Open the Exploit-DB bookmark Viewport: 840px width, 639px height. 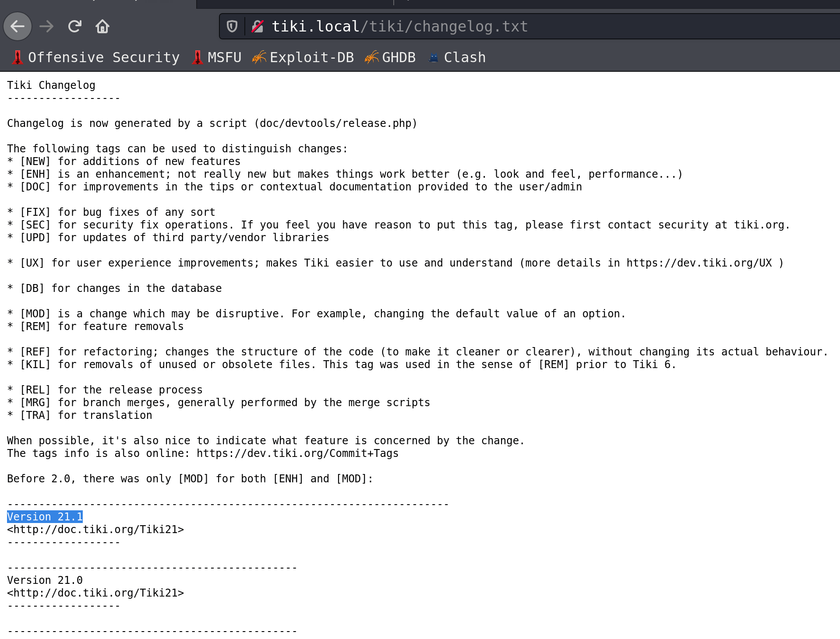point(303,57)
